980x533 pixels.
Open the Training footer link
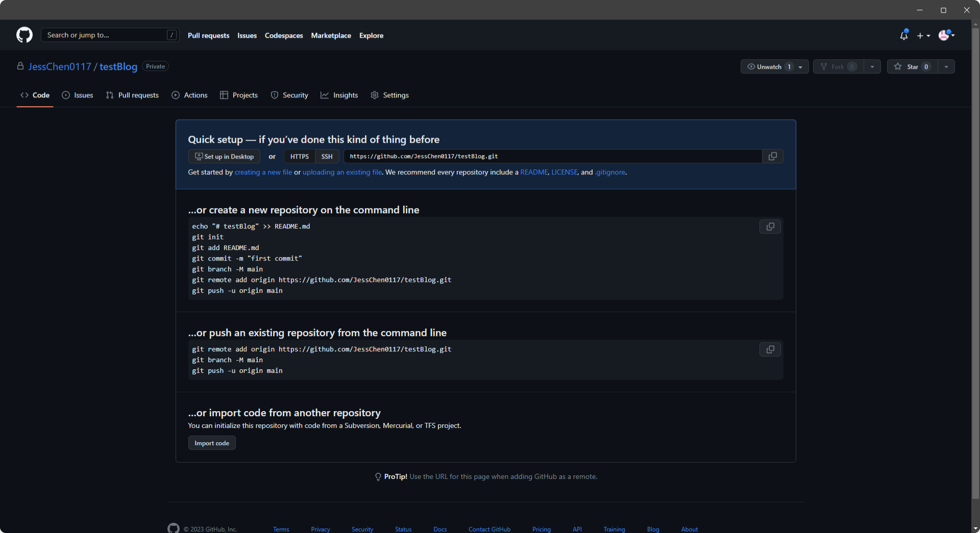coord(614,529)
